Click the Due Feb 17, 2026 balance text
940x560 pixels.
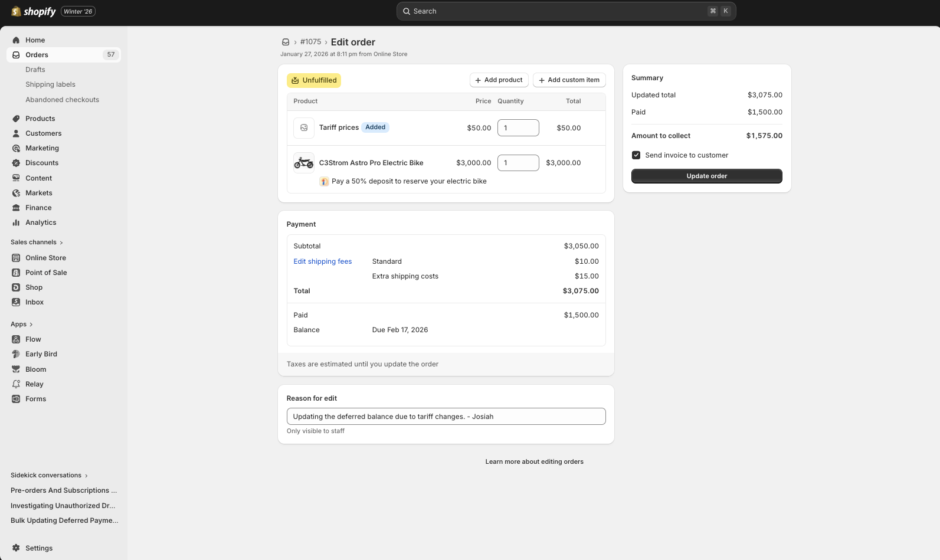click(x=400, y=330)
